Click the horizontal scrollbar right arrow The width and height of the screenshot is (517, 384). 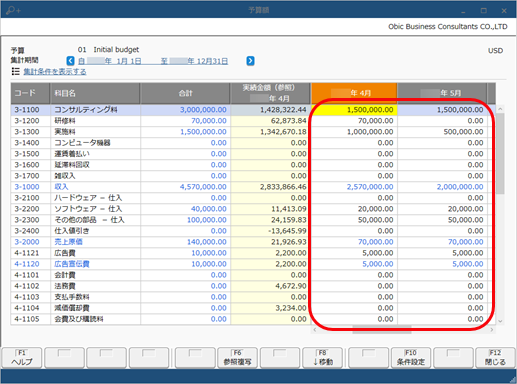pos(492,330)
